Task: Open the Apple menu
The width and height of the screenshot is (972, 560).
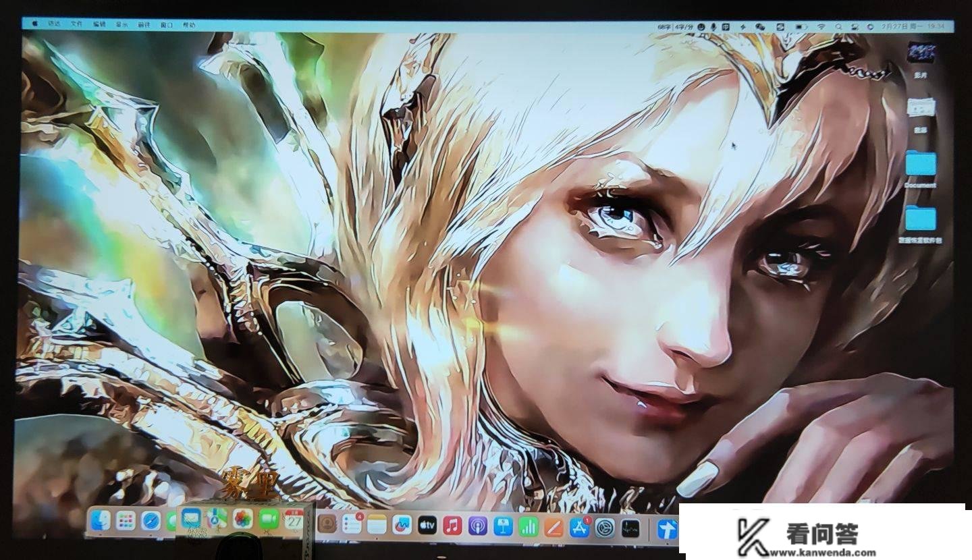Action: pyautogui.click(x=34, y=24)
